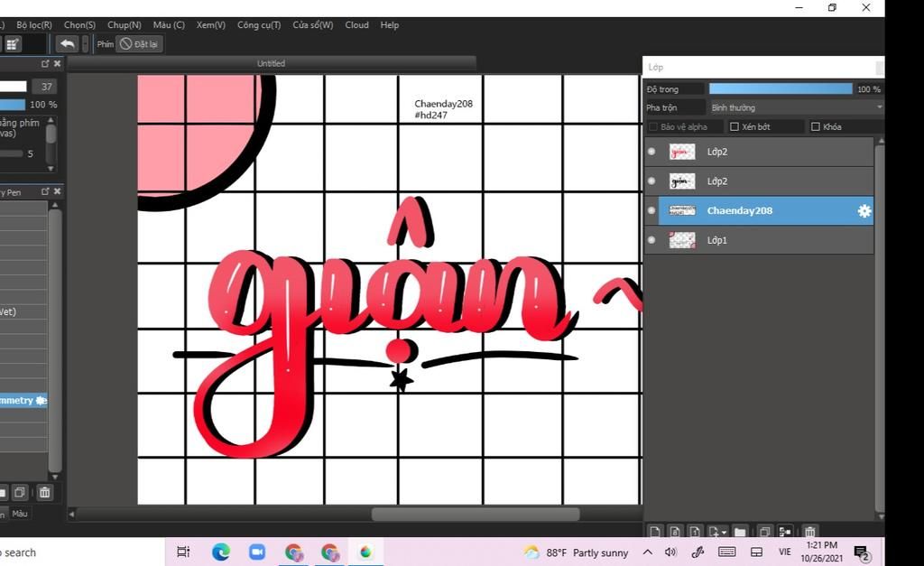Screen dimensions: 924x566
Task: Click the Lớp1 layer name
Action: [x=717, y=240]
